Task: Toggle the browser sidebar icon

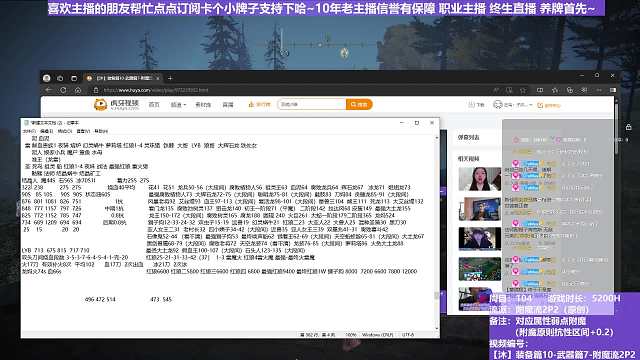Action: [x=613, y=90]
